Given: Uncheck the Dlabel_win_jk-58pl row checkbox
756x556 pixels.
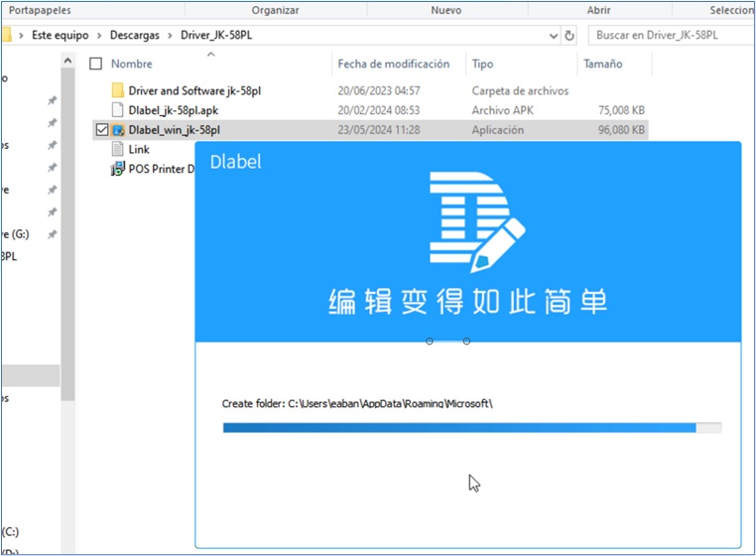Looking at the screenshot, I should point(102,130).
